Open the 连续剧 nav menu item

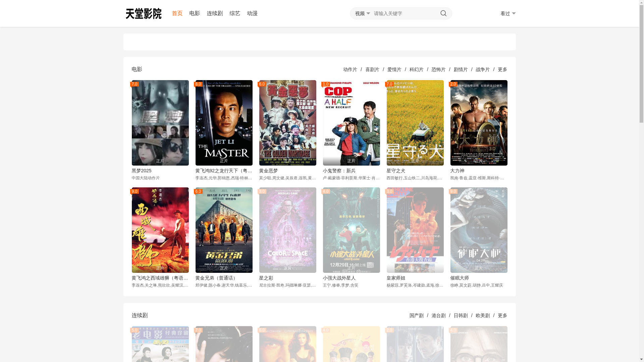click(215, 13)
